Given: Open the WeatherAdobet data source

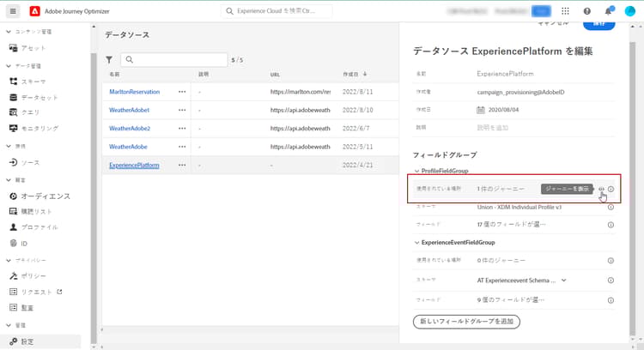Looking at the screenshot, I should pyautogui.click(x=129, y=110).
